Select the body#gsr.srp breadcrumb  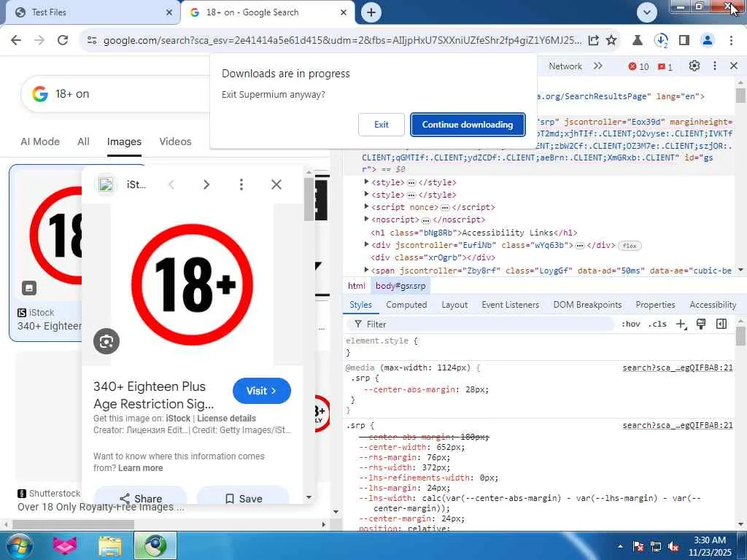[x=400, y=286]
